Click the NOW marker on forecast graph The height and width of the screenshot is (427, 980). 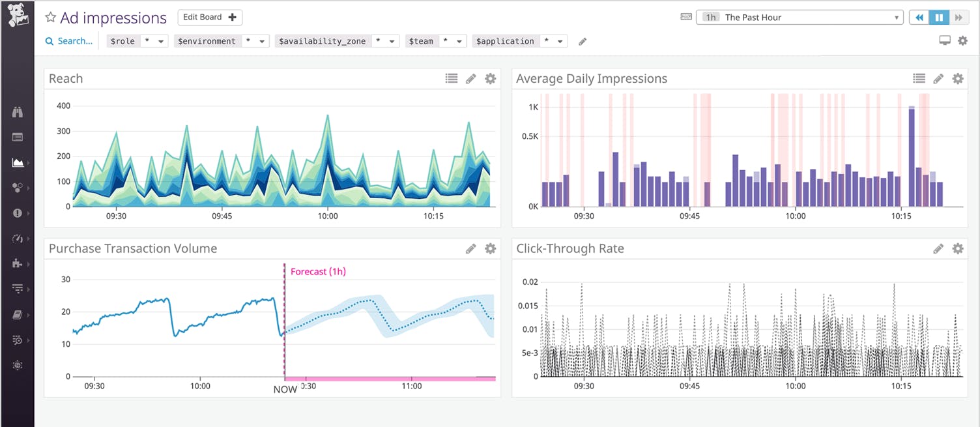(285, 389)
